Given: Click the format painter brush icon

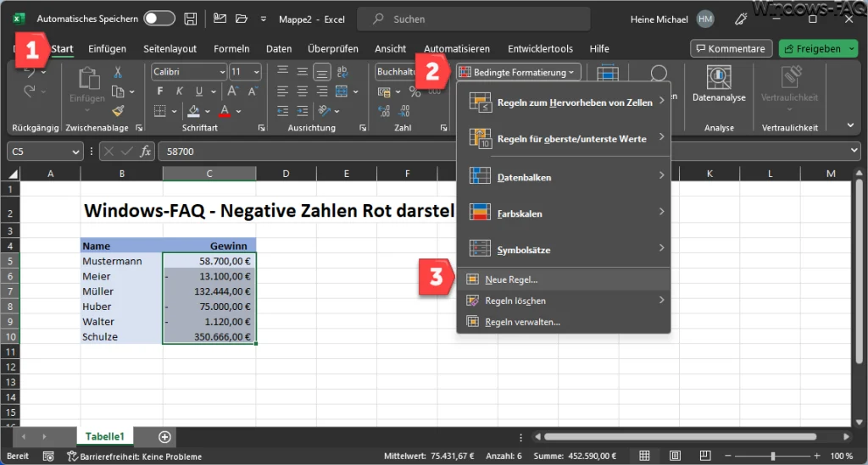Looking at the screenshot, I should point(117,111).
